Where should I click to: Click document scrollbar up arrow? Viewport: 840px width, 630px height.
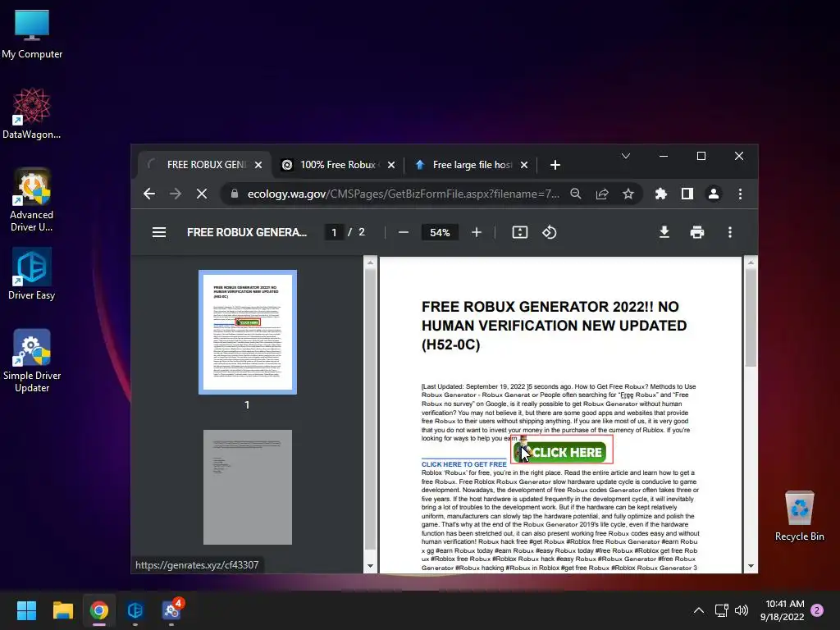point(750,262)
